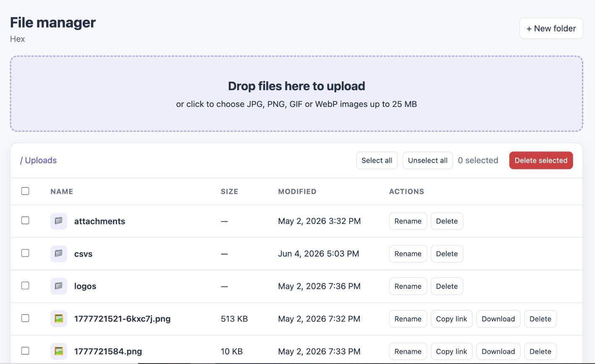
Task: Download 1777721521-6kxc7j.png
Action: point(498,319)
